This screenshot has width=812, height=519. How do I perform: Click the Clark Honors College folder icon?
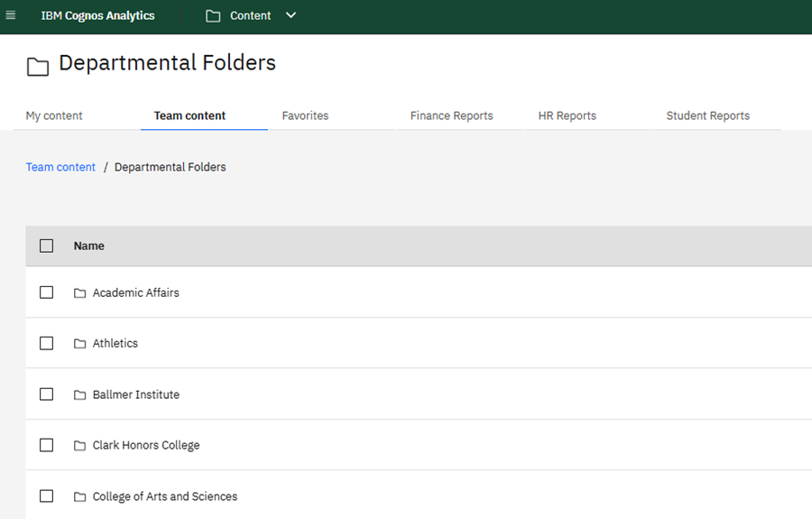click(79, 446)
